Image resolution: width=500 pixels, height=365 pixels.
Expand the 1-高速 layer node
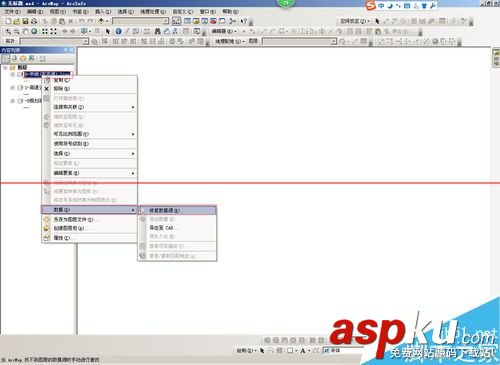13,88
